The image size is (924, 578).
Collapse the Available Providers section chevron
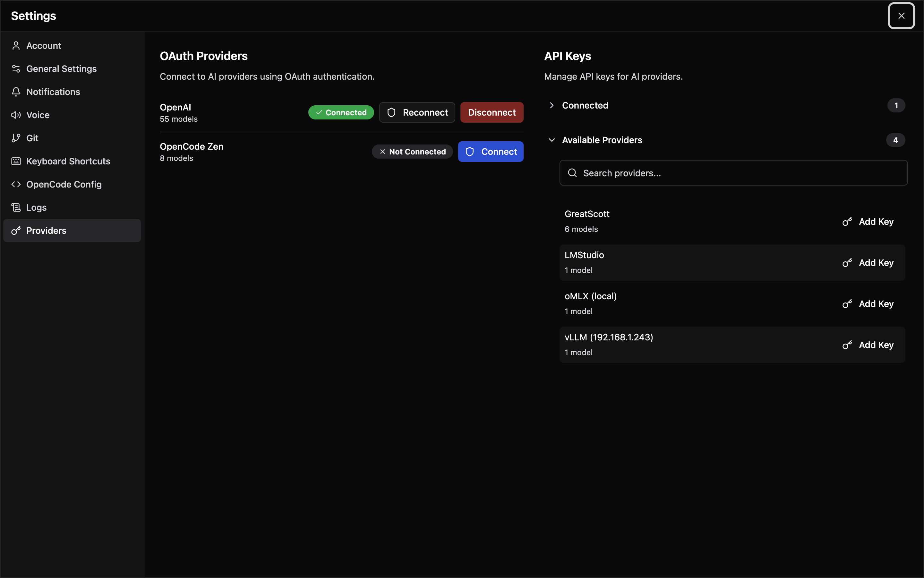tap(551, 140)
